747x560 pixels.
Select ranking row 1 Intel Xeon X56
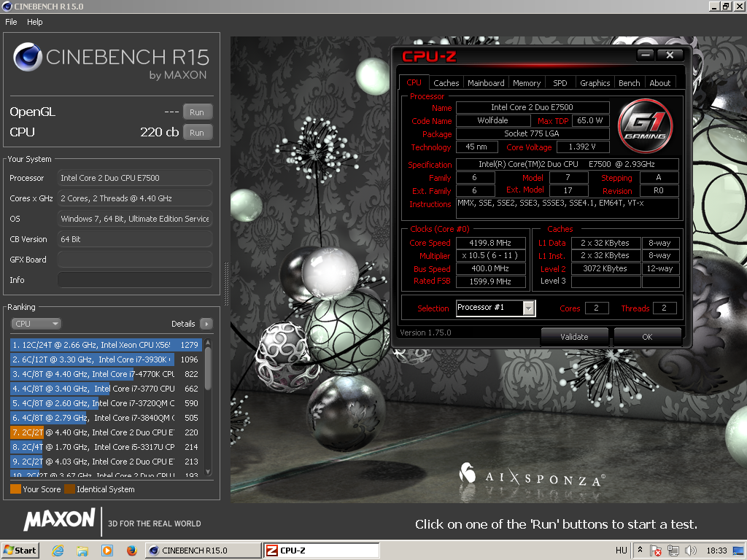click(106, 345)
